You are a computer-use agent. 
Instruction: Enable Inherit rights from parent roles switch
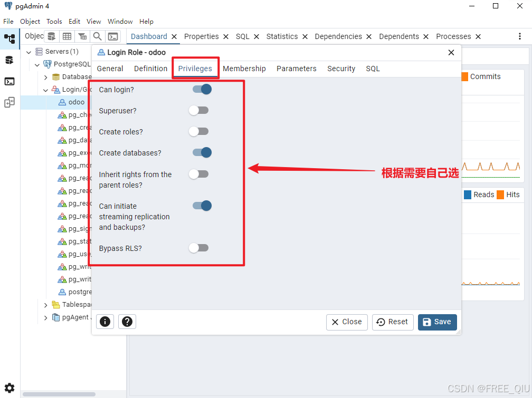pyautogui.click(x=199, y=174)
